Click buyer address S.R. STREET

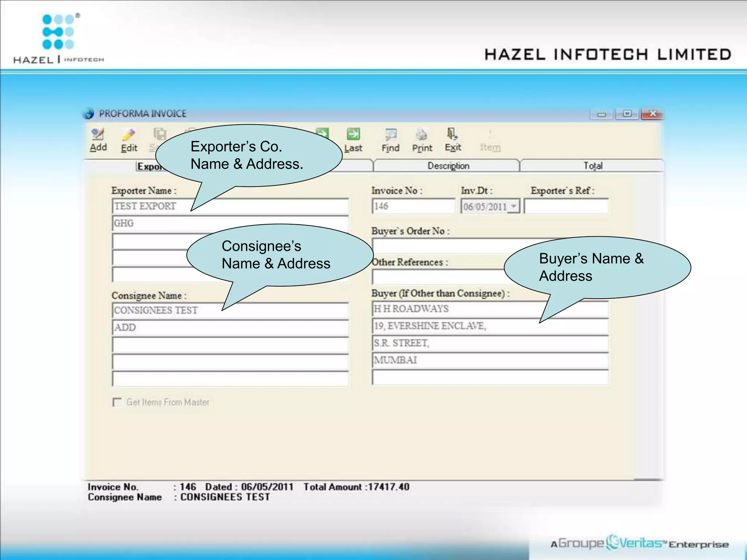(490, 343)
